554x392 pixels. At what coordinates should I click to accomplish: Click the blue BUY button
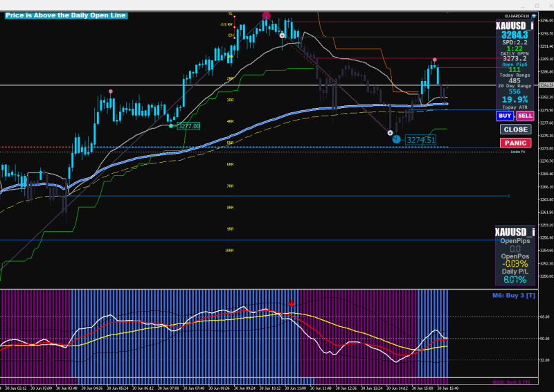(505, 116)
